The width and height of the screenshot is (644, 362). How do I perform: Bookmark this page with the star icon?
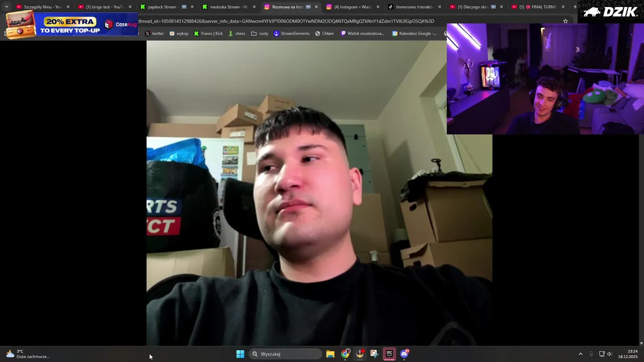566,21
